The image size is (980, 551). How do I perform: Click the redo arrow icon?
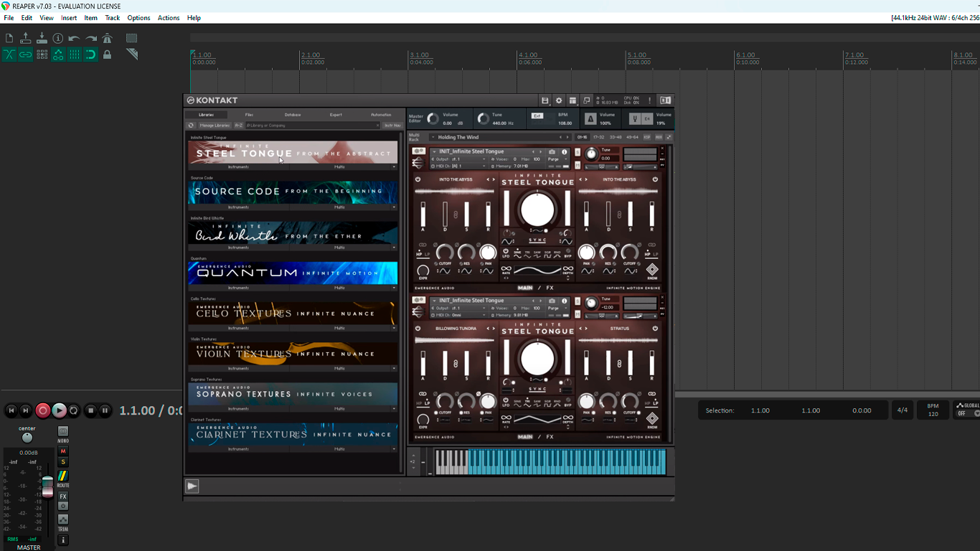(91, 39)
